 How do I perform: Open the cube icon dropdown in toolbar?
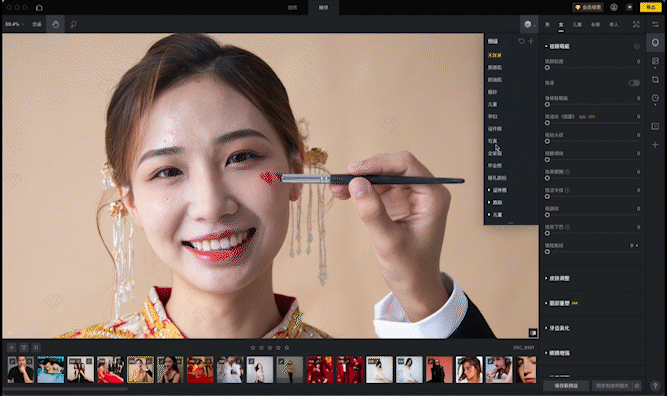point(528,24)
